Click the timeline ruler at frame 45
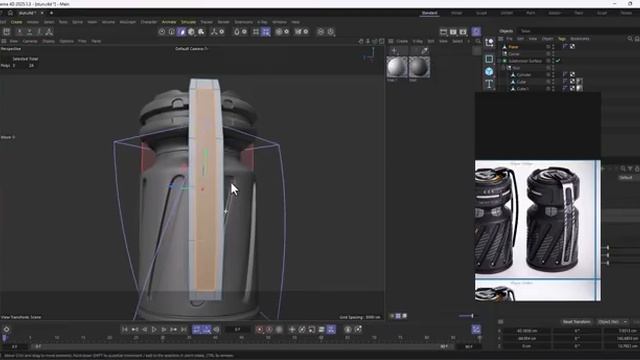This screenshot has height=360, width=640. [x=242, y=338]
